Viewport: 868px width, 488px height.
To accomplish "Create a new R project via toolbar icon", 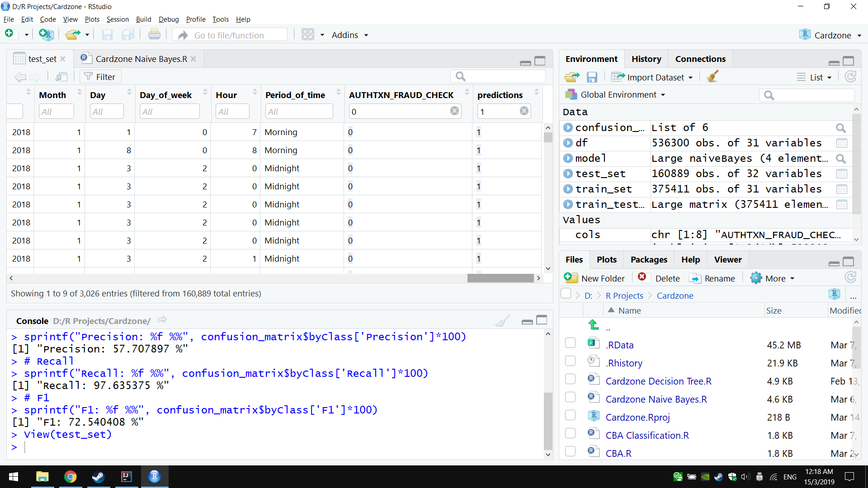I will (x=46, y=34).
